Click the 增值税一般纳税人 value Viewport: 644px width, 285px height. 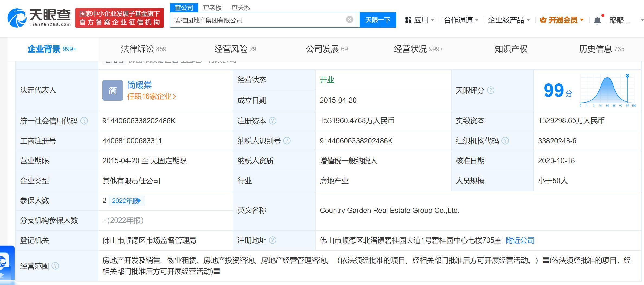(348, 161)
